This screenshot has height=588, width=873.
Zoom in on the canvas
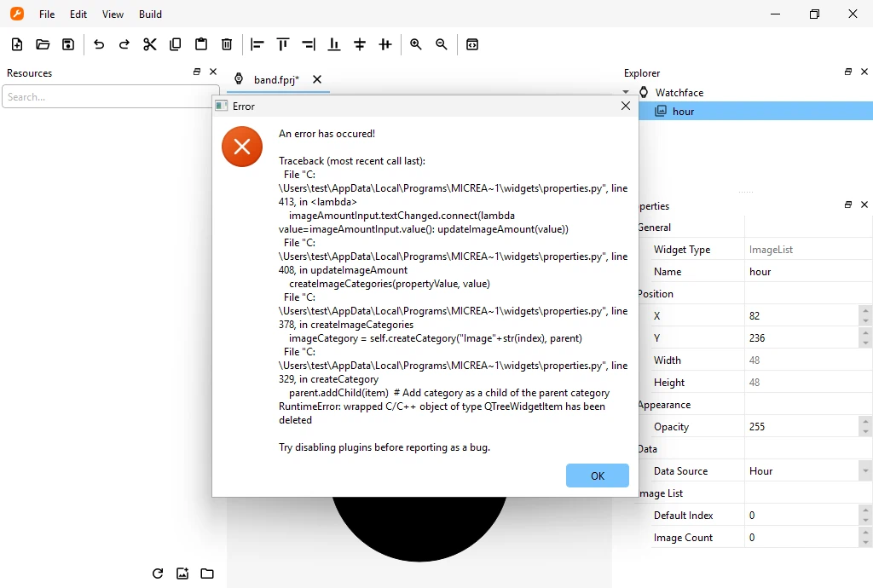click(416, 44)
